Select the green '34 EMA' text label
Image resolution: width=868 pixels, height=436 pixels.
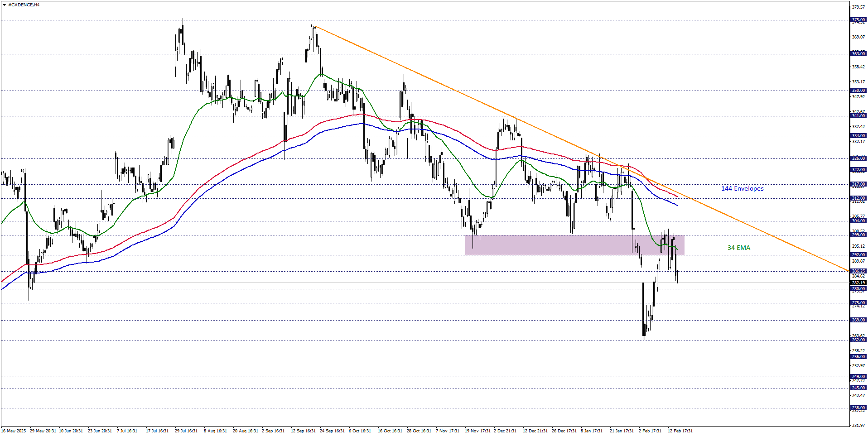(738, 248)
